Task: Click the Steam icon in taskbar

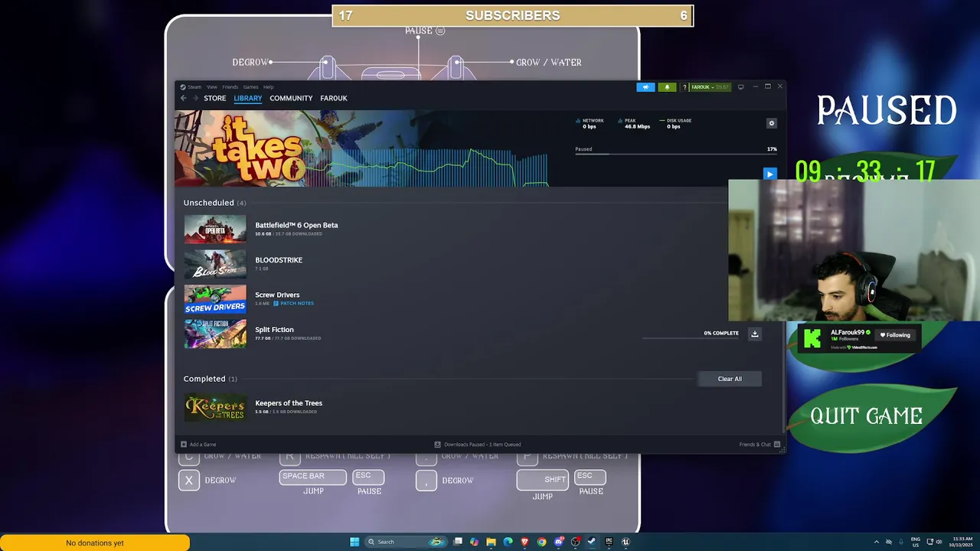Action: point(592,542)
